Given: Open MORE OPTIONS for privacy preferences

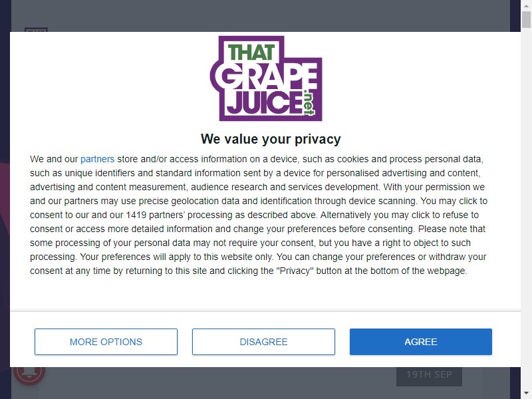Looking at the screenshot, I should [106, 342].
